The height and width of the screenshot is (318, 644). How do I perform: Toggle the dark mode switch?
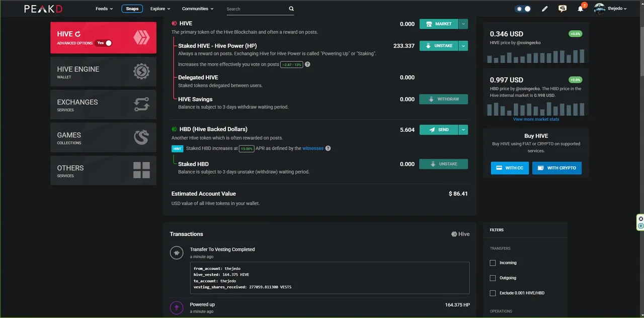pos(523,9)
